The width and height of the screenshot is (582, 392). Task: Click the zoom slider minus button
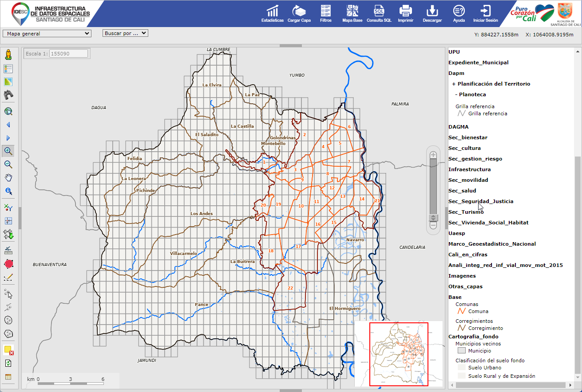coord(434,225)
